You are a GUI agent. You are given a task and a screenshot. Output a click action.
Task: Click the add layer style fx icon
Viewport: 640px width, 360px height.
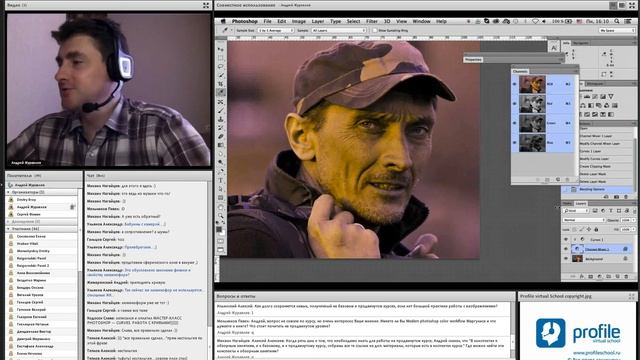[x=582, y=276]
